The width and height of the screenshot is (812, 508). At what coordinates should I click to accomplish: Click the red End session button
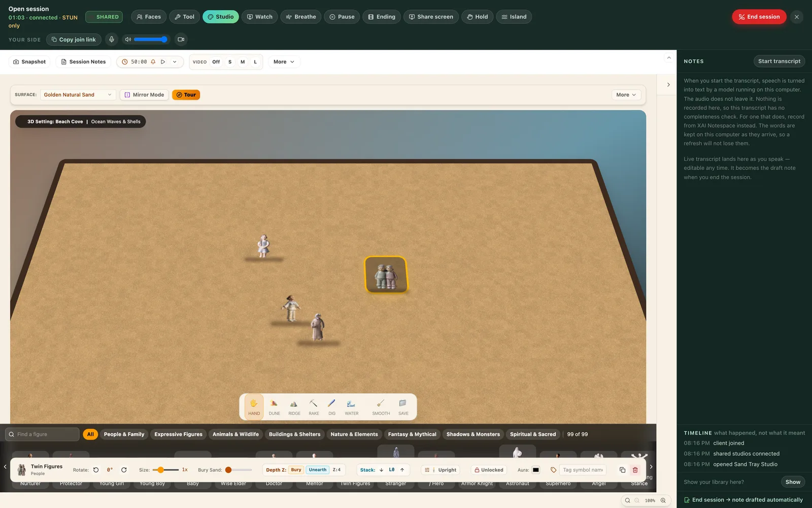tap(759, 17)
